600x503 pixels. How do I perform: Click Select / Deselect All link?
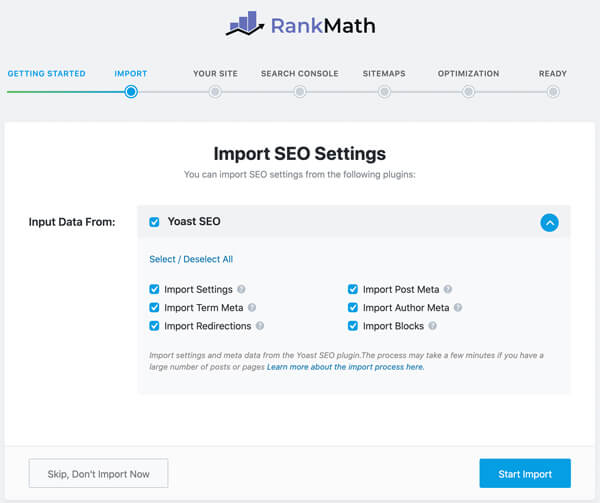pos(191,259)
